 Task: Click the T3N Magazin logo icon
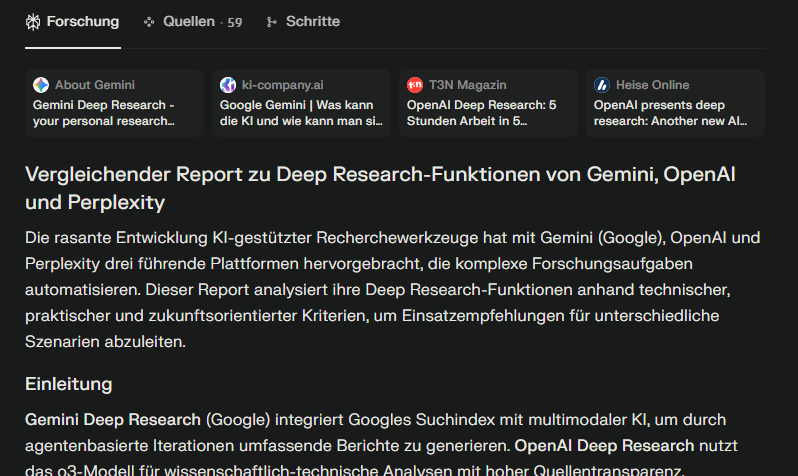click(x=415, y=85)
